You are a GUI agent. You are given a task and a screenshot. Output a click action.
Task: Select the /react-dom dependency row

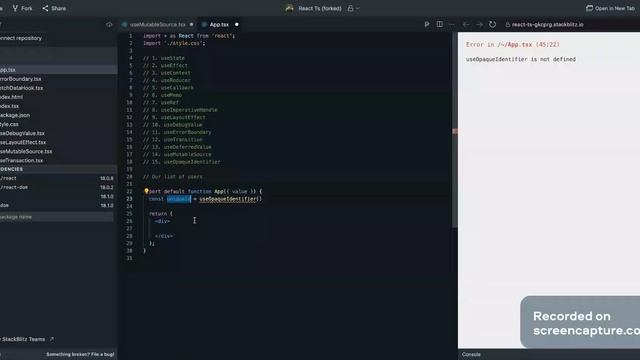pos(57,187)
